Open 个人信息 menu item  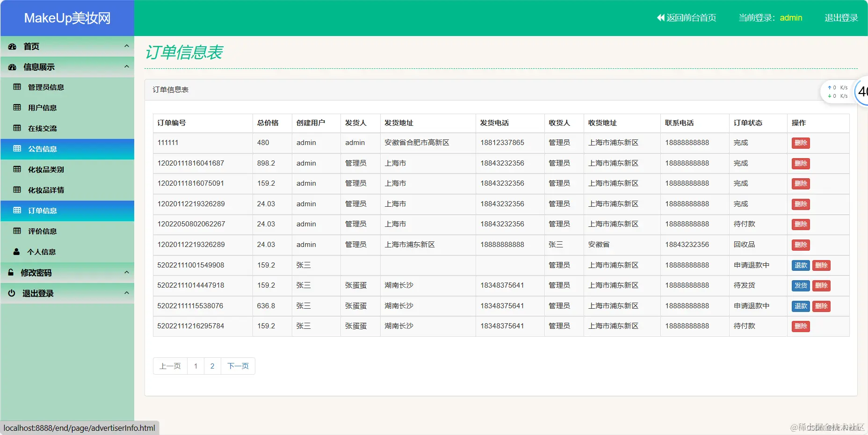[x=67, y=252]
